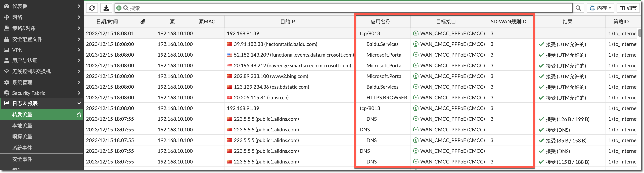This screenshot has width=644, height=173.
Task: Click the 应用名称 column header
Action: [380, 22]
